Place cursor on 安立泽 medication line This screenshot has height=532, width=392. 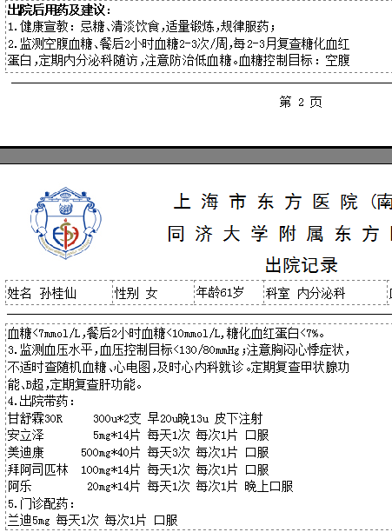click(138, 436)
